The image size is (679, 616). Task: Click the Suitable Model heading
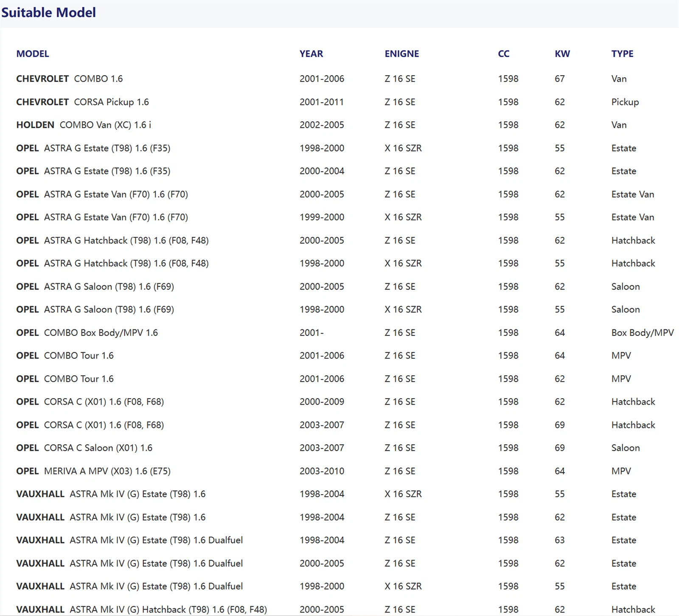click(x=48, y=13)
